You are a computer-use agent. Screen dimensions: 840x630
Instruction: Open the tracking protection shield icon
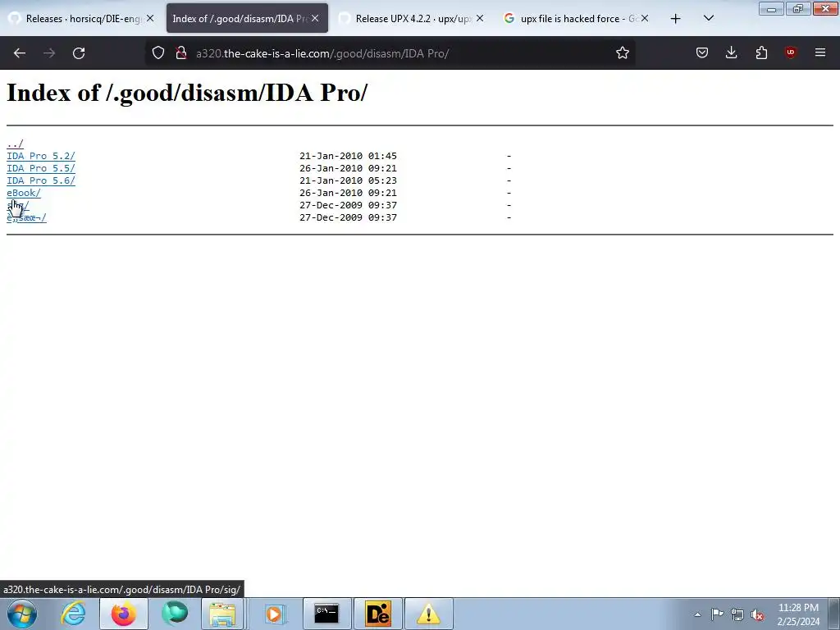click(158, 52)
